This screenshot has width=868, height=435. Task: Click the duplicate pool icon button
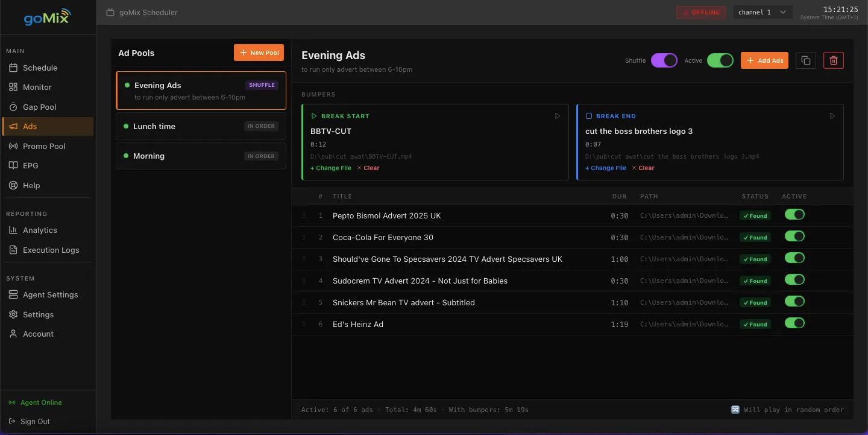click(x=806, y=60)
